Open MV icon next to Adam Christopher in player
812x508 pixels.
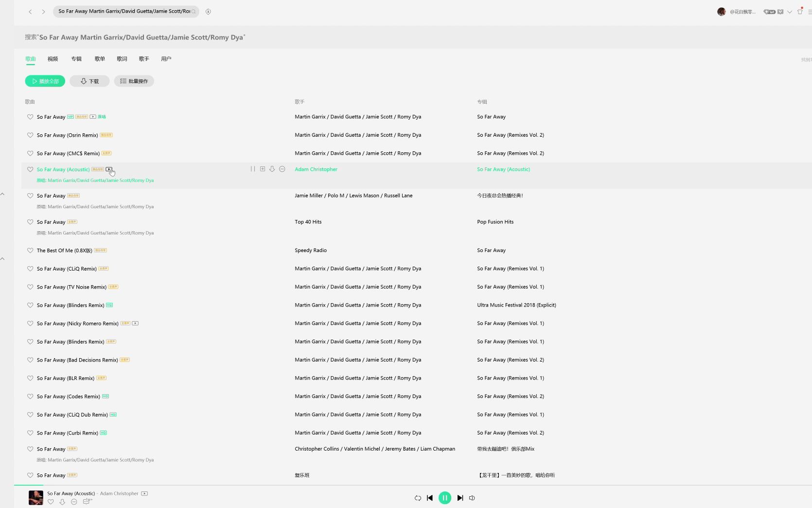tap(144, 493)
